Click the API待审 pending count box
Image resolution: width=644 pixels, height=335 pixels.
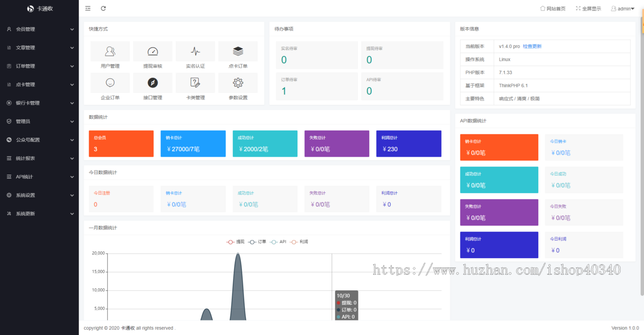coord(402,86)
